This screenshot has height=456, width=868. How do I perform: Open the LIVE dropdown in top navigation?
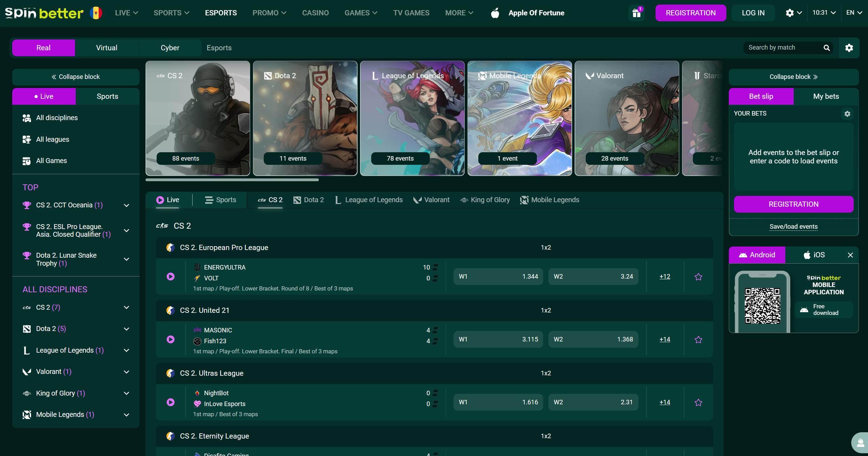point(126,13)
